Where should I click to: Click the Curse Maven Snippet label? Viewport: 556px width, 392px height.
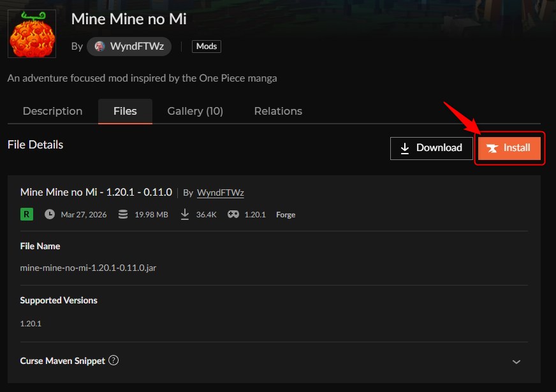click(62, 361)
